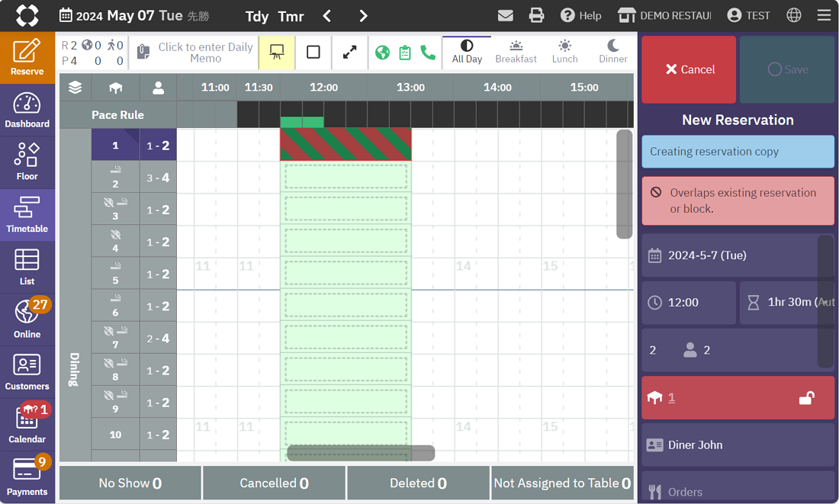Viewport: 839px width, 504px height.
Task: Toggle the square checkbox view button
Action: [313, 52]
